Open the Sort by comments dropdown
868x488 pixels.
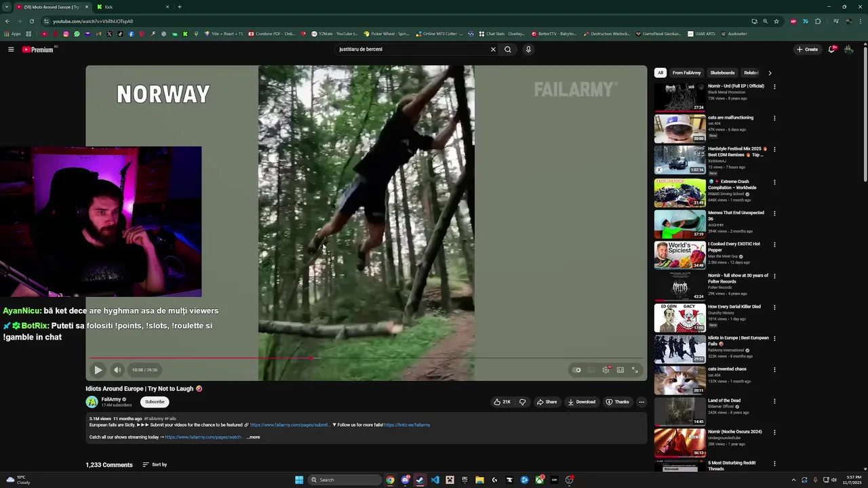155,465
